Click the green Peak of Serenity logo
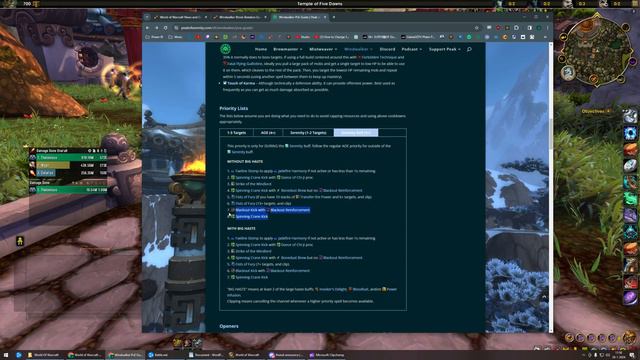 pyautogui.click(x=225, y=49)
